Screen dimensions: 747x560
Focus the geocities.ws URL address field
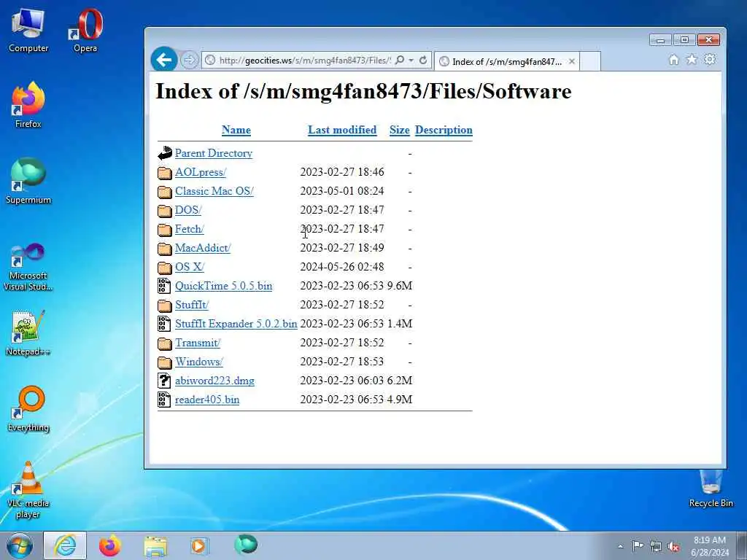304,60
